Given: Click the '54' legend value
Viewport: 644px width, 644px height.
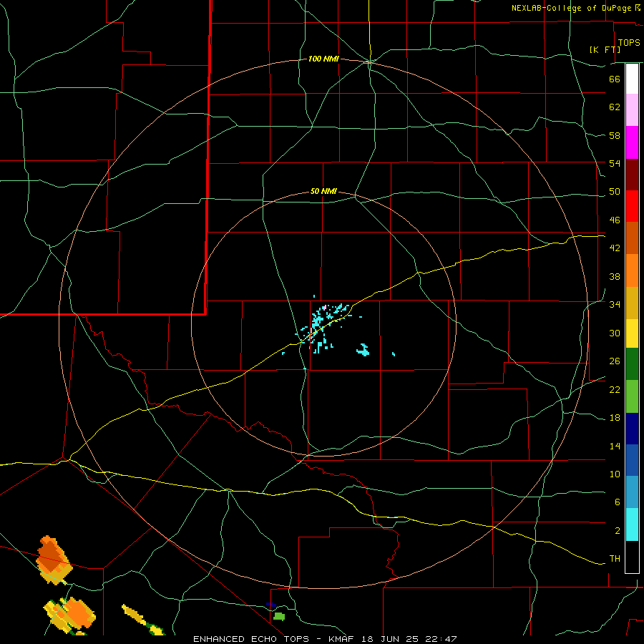Looking at the screenshot, I should tap(615, 163).
